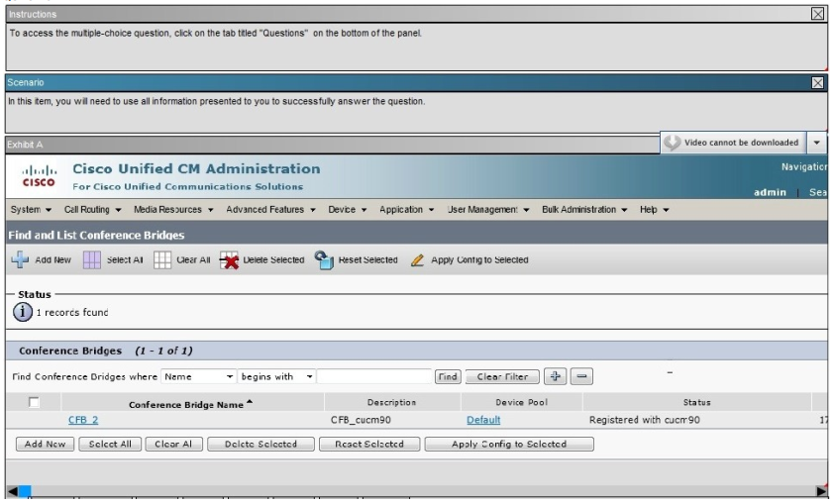Click the bottom Apply Config to Selected button
This screenshot has height=504, width=834.
click(x=509, y=444)
